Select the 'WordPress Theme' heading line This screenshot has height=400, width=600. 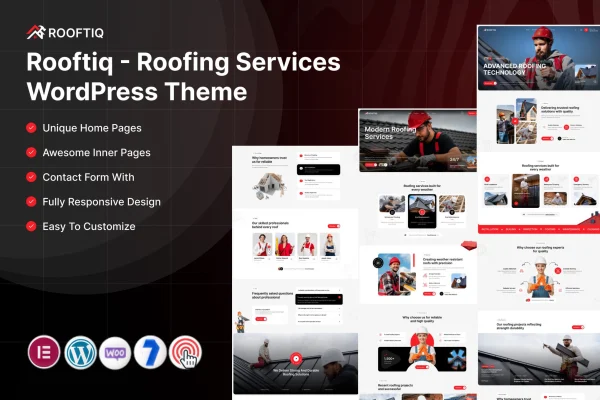coord(137,92)
